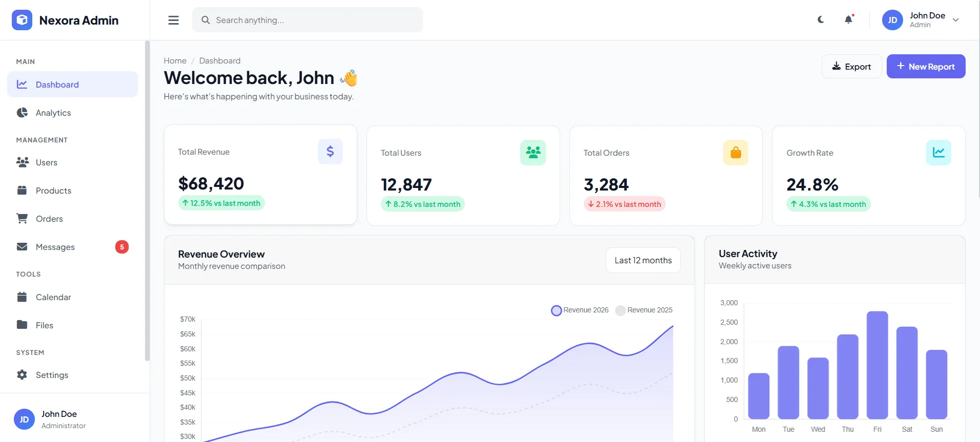The image size is (980, 442).
Task: Click the Nexora Admin cube logo icon
Action: (22, 20)
